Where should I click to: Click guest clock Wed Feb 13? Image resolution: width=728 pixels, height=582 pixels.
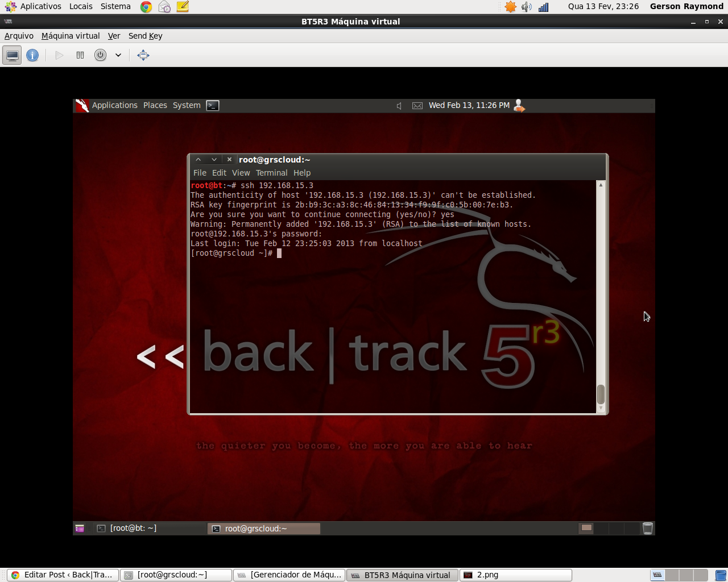click(469, 105)
